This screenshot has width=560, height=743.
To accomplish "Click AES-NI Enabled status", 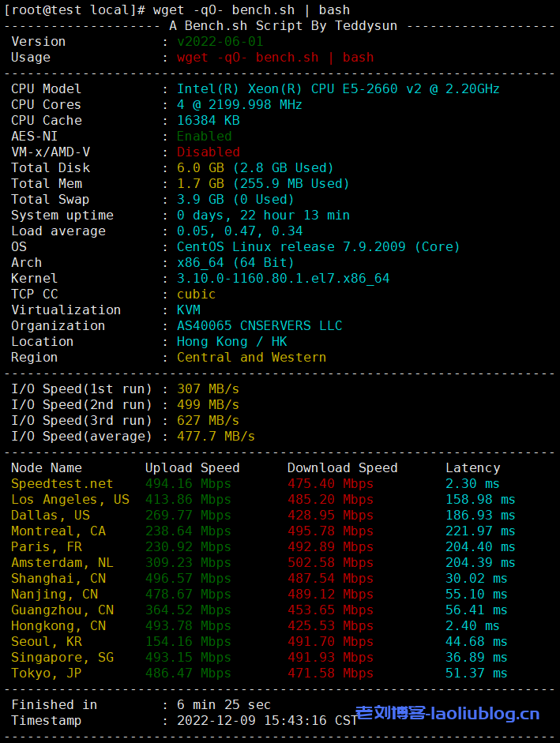I will [x=205, y=137].
